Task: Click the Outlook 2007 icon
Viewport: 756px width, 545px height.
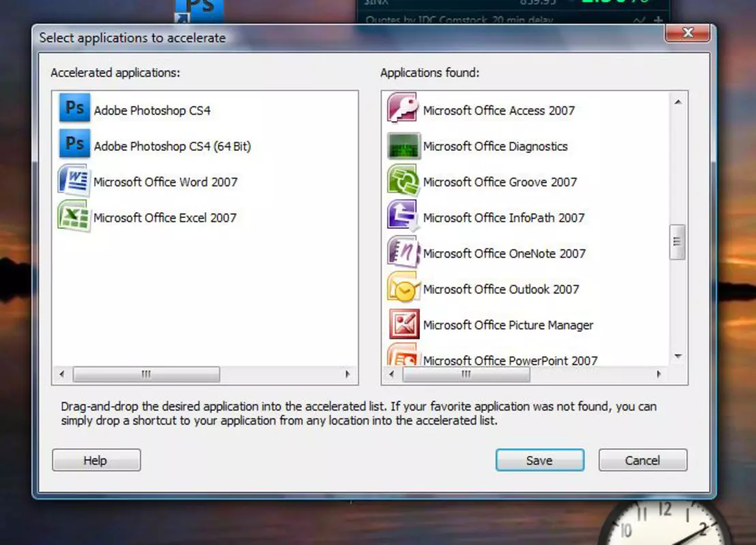Action: coord(403,287)
